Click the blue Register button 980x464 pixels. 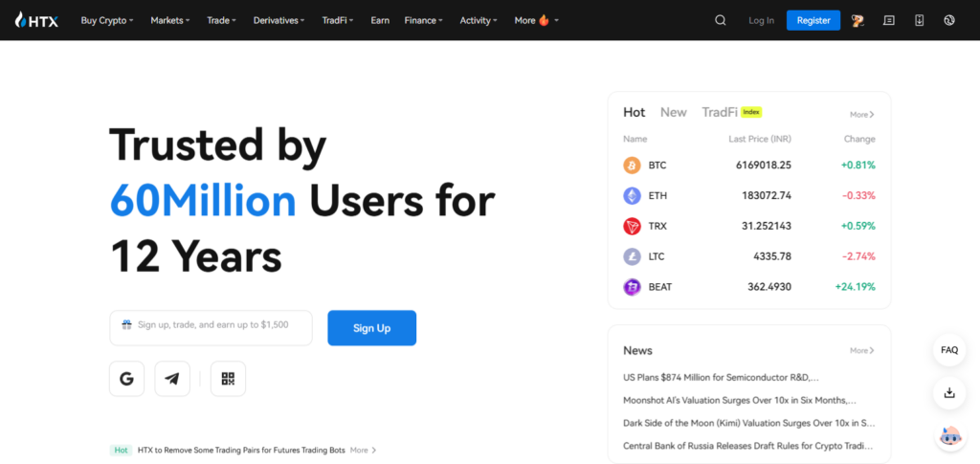pyautogui.click(x=813, y=21)
